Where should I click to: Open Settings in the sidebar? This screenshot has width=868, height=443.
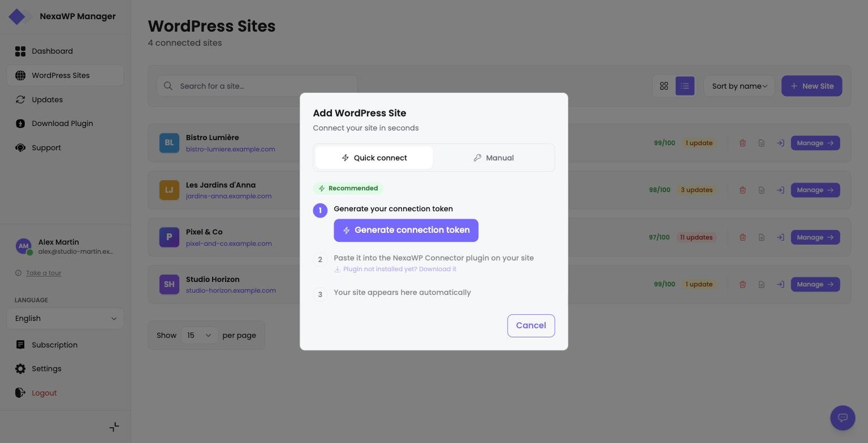pos(66,369)
